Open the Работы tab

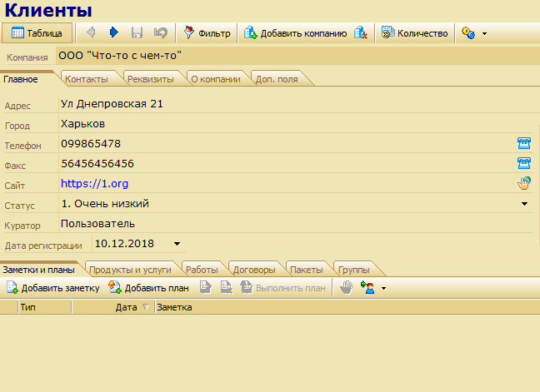[202, 270]
